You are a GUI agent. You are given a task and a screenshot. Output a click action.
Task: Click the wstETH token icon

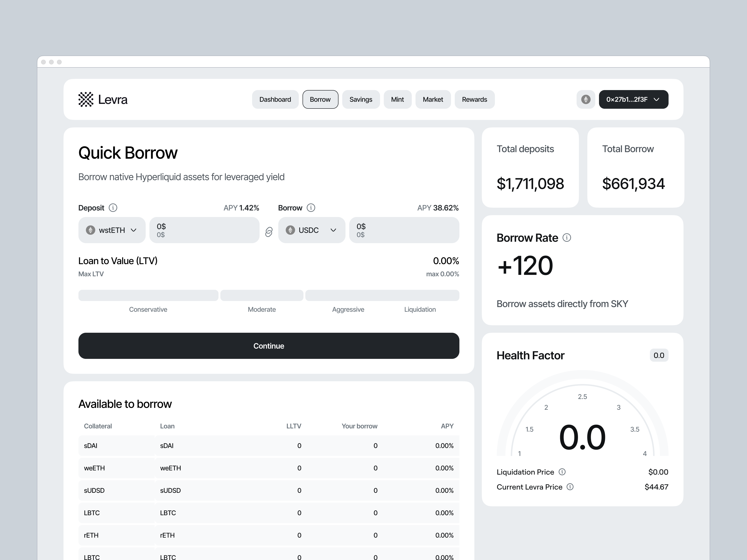coord(91,230)
